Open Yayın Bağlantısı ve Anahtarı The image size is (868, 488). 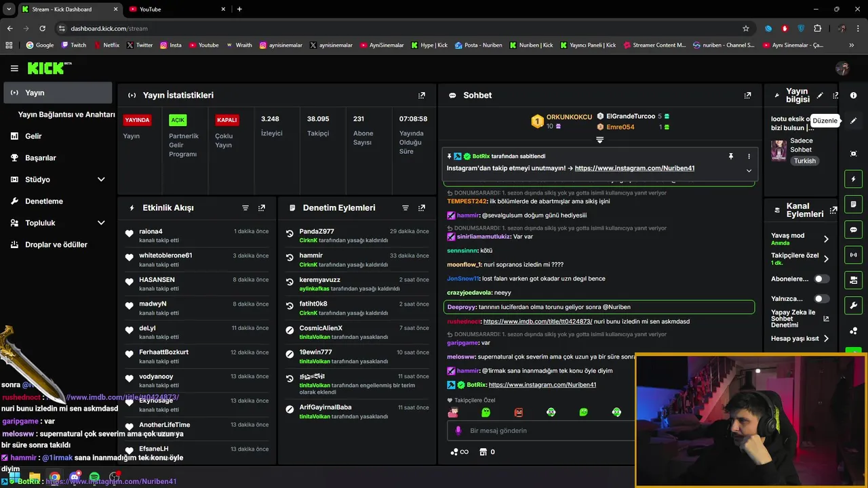click(66, 115)
